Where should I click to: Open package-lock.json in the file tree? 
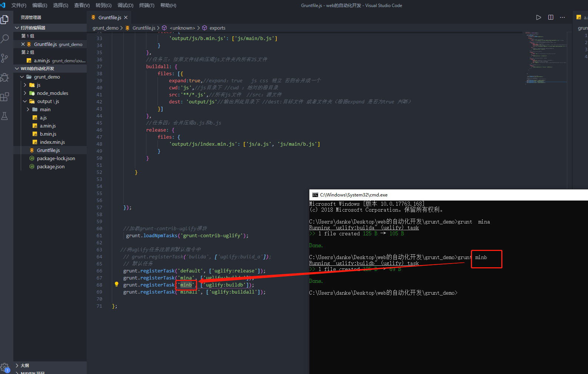coord(50,158)
